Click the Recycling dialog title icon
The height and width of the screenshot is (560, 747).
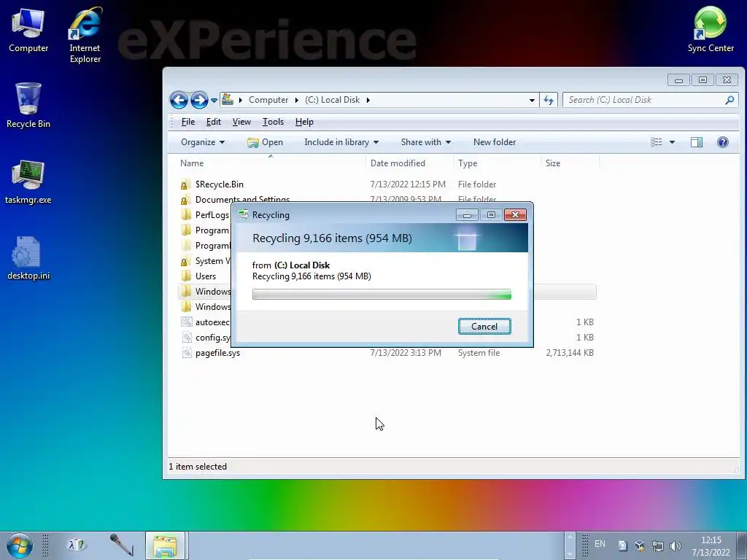(x=244, y=214)
